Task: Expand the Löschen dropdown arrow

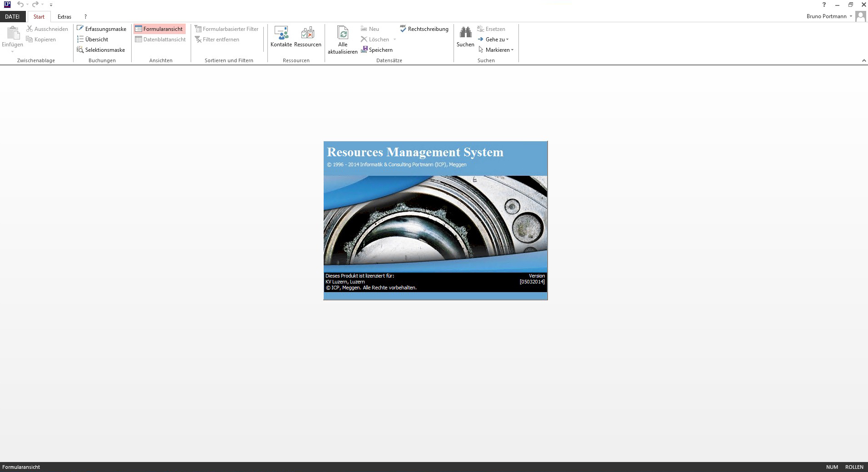Action: tap(395, 40)
